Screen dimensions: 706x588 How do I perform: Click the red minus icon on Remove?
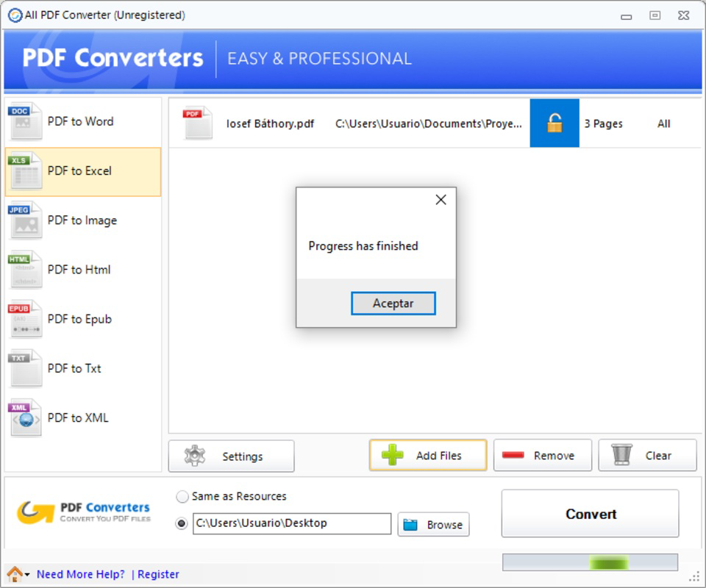pyautogui.click(x=513, y=455)
